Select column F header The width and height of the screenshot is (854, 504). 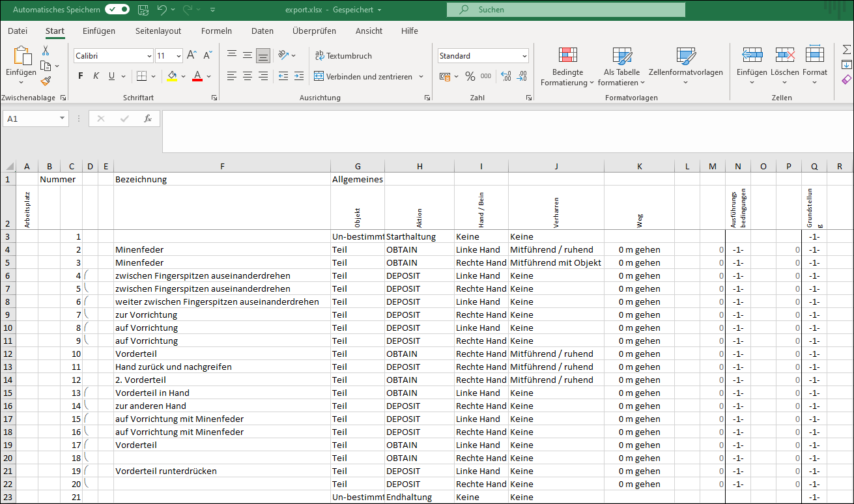pyautogui.click(x=222, y=167)
